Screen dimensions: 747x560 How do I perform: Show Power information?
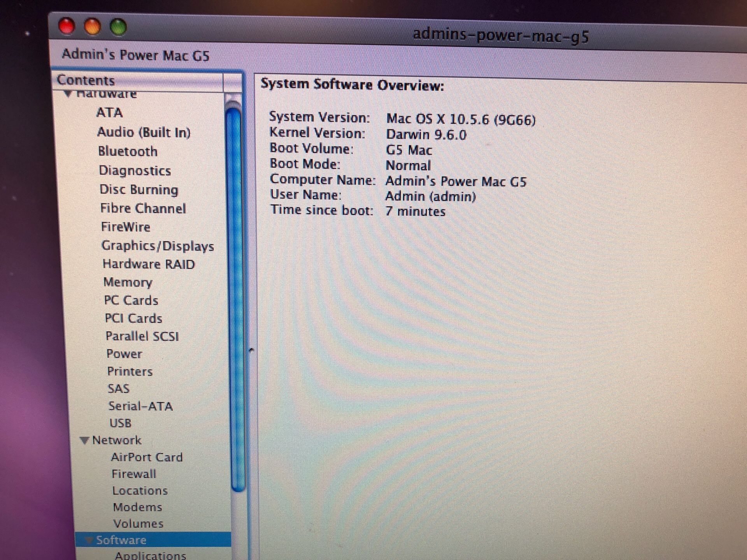click(x=124, y=354)
